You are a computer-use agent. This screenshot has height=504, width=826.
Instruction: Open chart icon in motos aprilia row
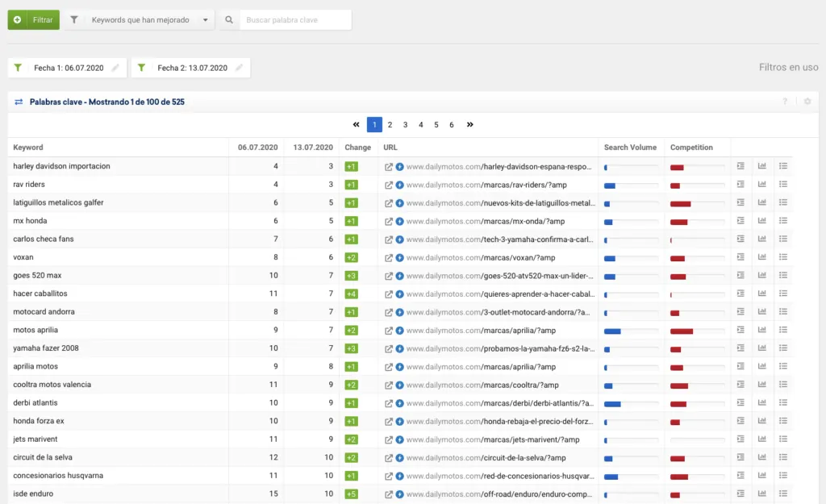coord(761,330)
